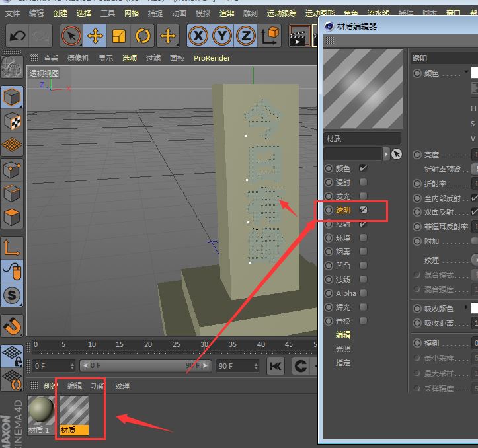The width and height of the screenshot is (478, 448).
Task: Activate the Rotate tool
Action: click(x=143, y=36)
